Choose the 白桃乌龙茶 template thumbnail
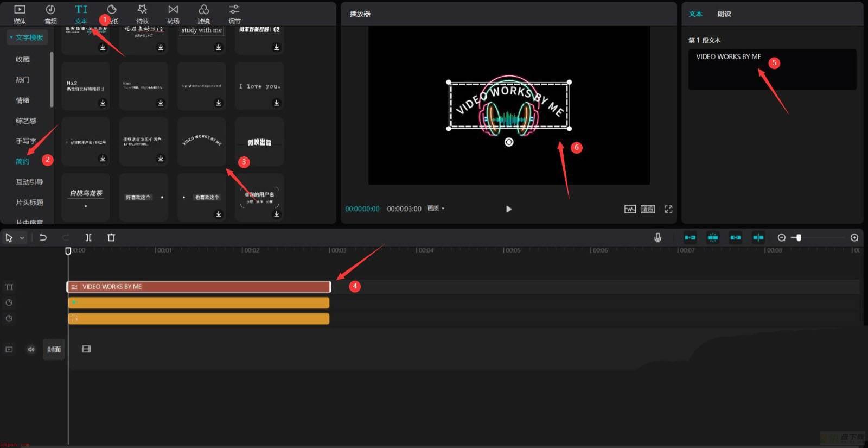 tap(86, 197)
